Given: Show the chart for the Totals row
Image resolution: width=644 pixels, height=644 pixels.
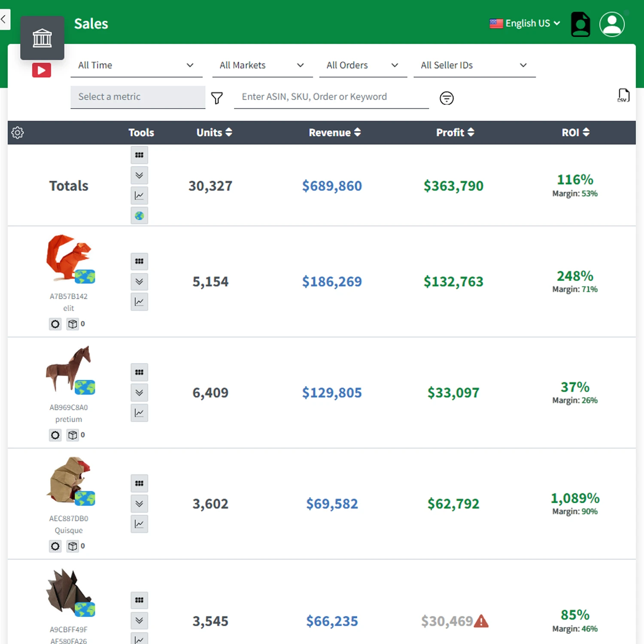Looking at the screenshot, I should (139, 195).
